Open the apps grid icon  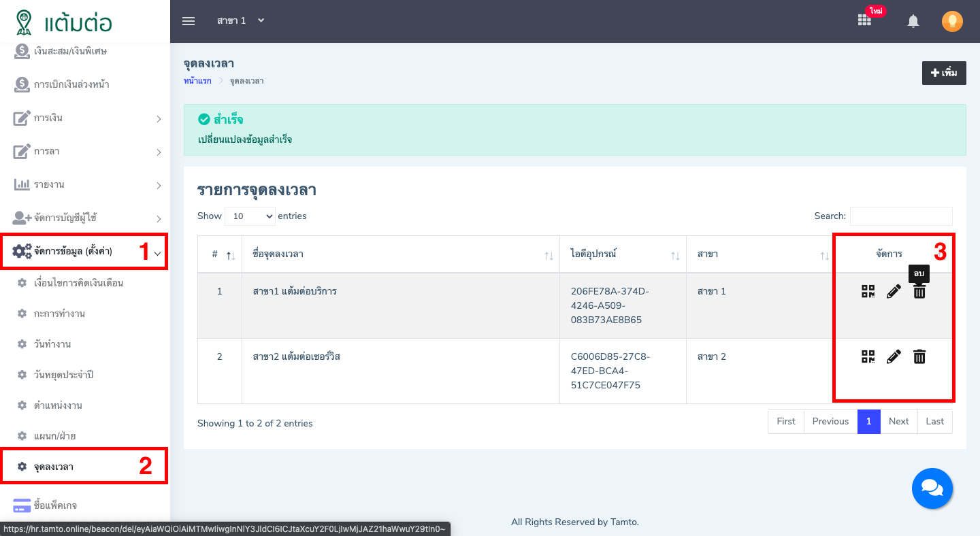tap(864, 20)
